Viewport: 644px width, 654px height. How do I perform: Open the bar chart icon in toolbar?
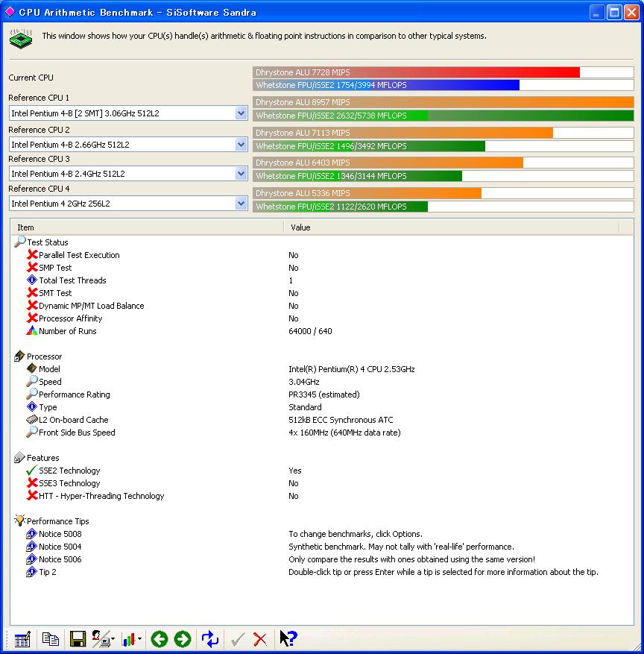pyautogui.click(x=128, y=638)
